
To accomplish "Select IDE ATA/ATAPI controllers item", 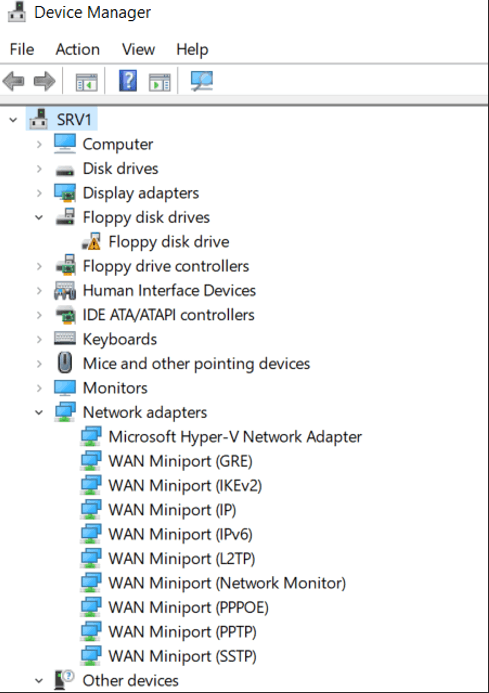I will [168, 315].
